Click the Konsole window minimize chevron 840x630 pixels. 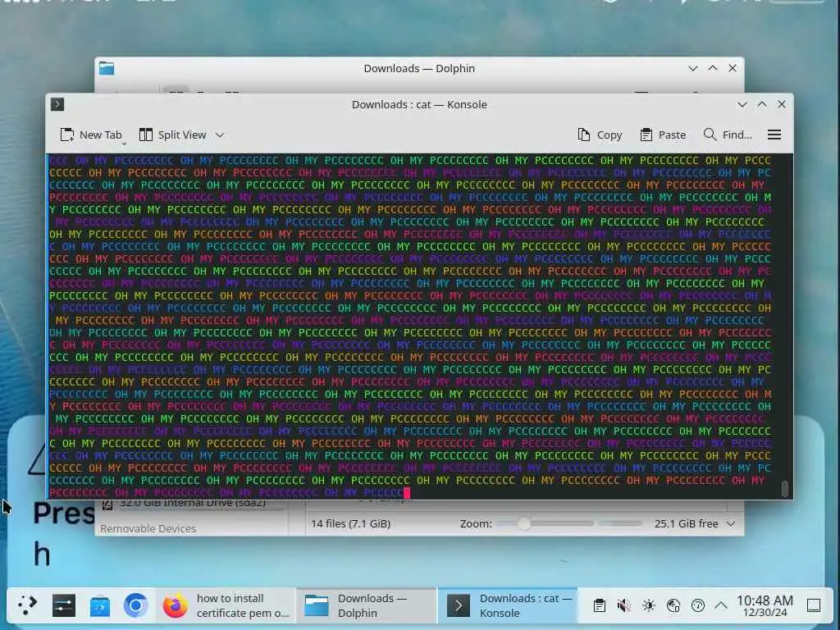[x=742, y=104]
